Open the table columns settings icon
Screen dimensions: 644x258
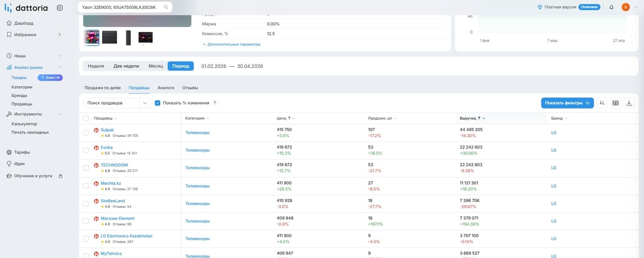(616, 103)
